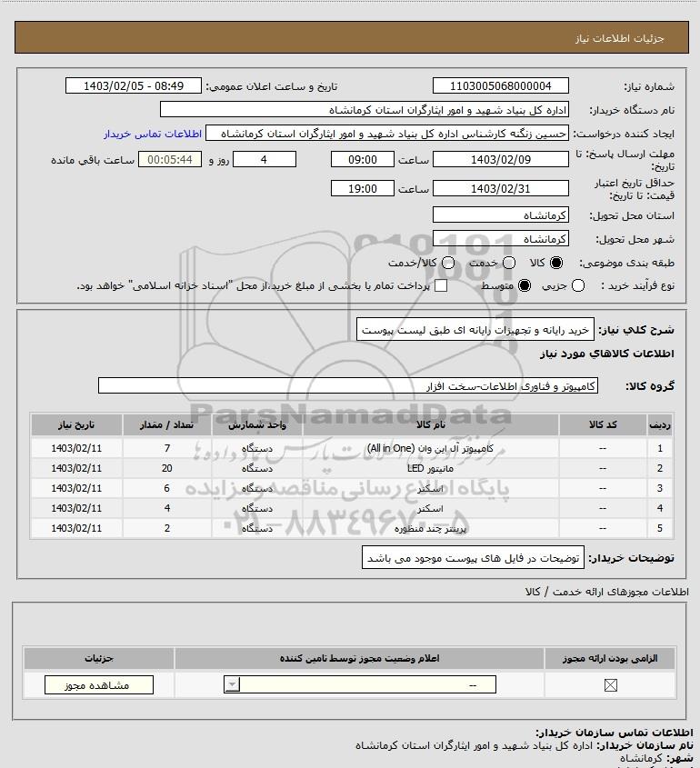Click the goods group field کامپیوتر و فناوری
700x768 pixels.
click(348, 385)
